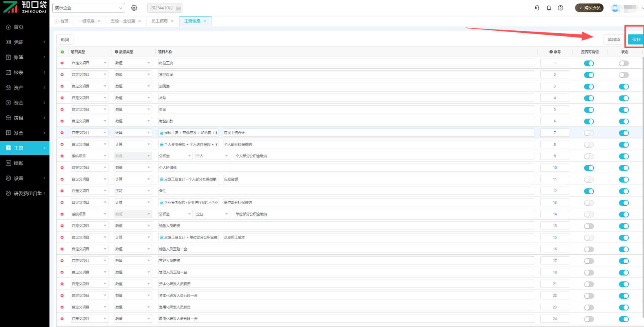This screenshot has width=644, height=327.
Task: Click the green add row icon
Action: (x=62, y=52)
